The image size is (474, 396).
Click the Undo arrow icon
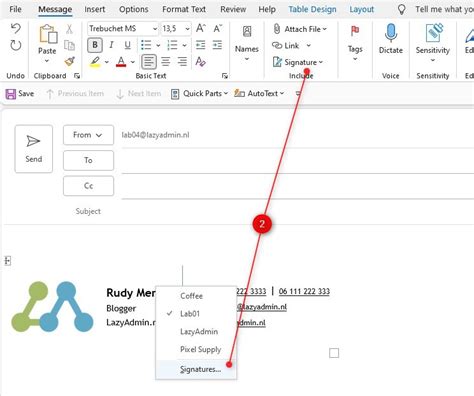tap(16, 29)
